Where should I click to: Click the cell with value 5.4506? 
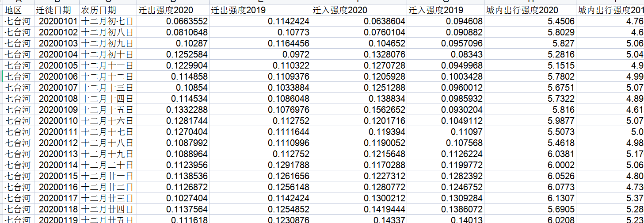coord(530,21)
